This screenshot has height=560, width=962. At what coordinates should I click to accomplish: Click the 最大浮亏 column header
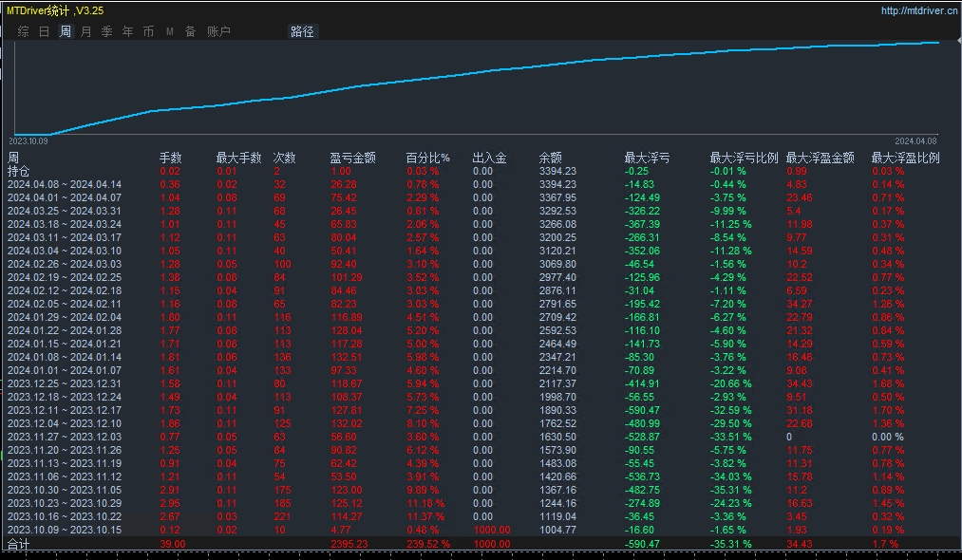(647, 158)
